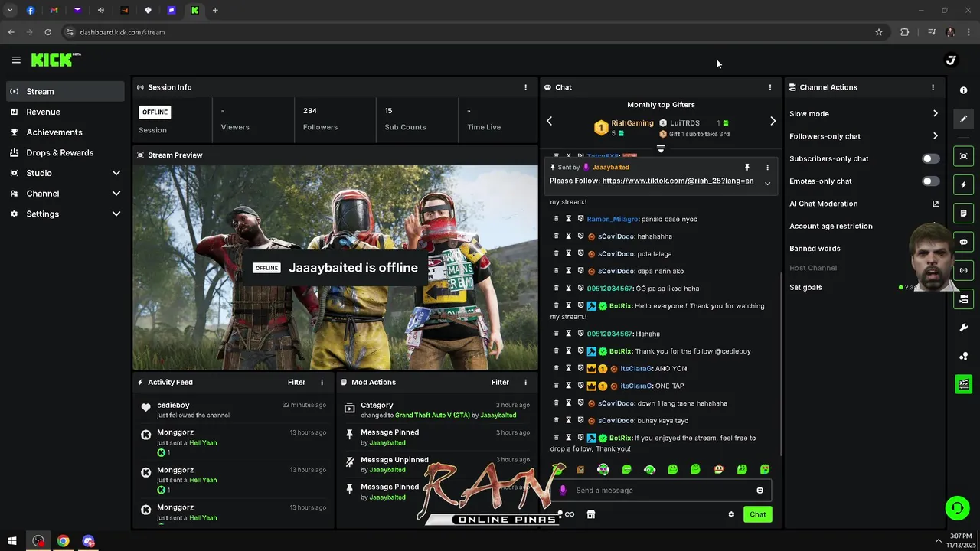Collapse the top gifters banner handle
980x551 pixels.
(661, 149)
